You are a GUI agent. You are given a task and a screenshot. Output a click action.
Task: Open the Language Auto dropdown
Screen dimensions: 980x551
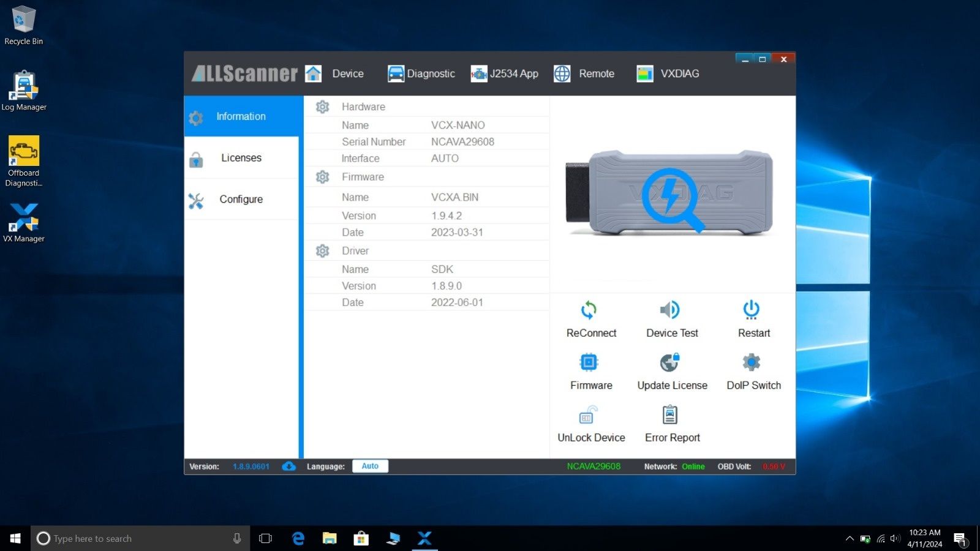[x=370, y=467]
